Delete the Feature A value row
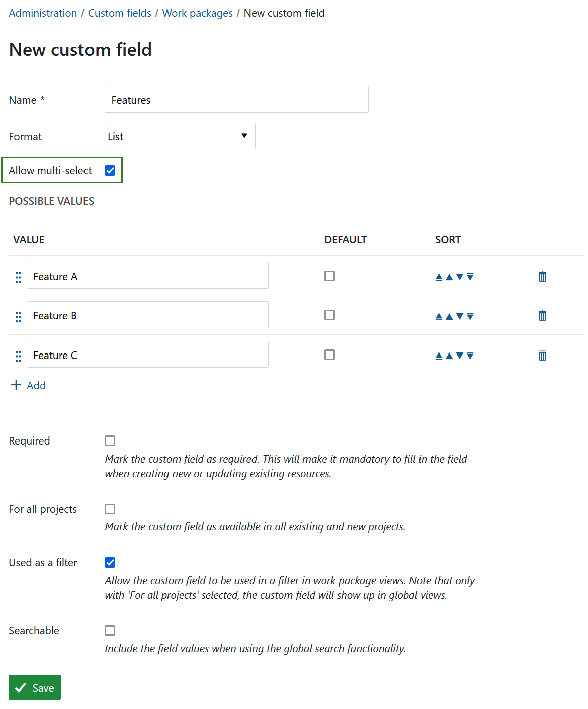Screen dimensions: 588x709 542,276
